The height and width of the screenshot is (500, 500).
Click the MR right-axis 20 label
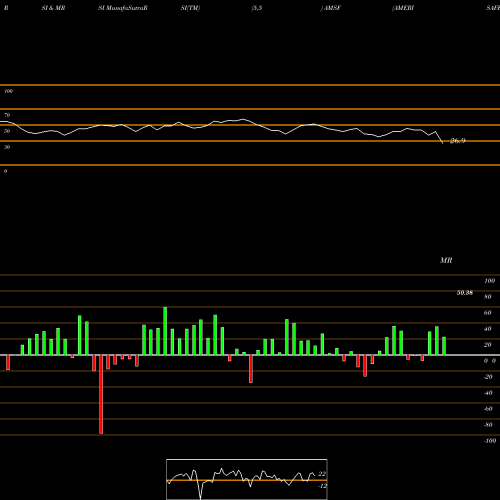tap(488, 345)
